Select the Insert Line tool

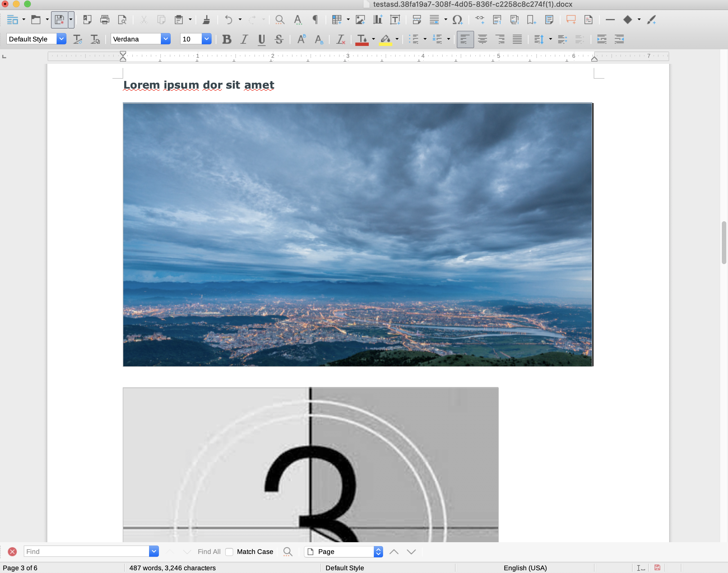coord(610,20)
